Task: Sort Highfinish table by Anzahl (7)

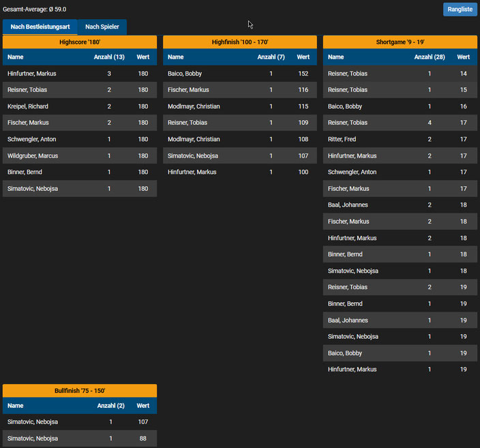Action: pyautogui.click(x=271, y=57)
